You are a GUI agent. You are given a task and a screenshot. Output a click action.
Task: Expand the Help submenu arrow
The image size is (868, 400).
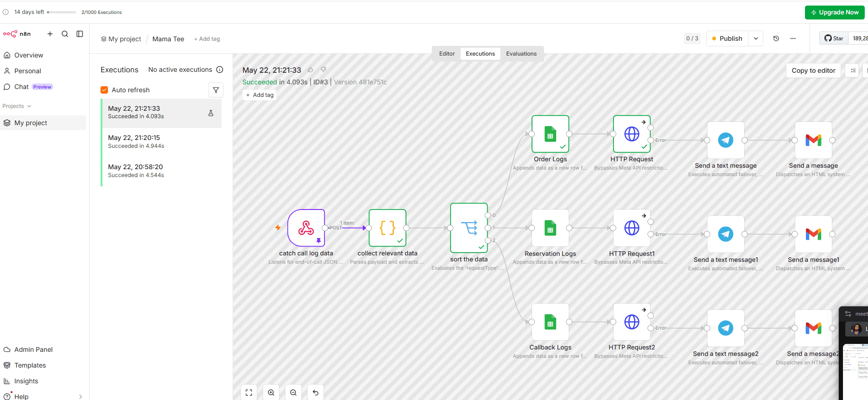click(x=81, y=397)
